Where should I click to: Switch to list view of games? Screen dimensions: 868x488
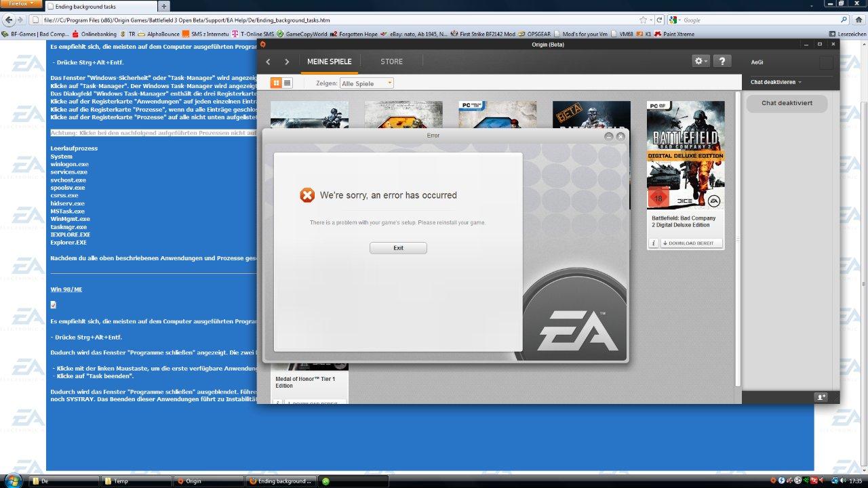tap(288, 83)
